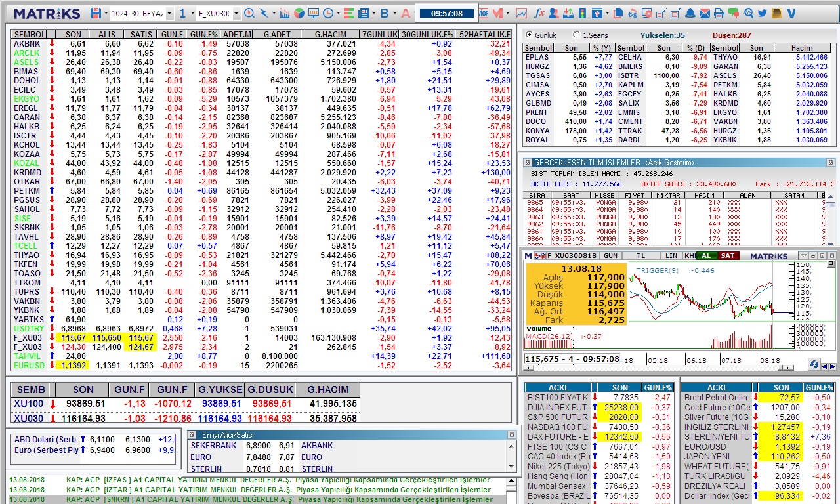Click the currency exchange t$ icon

tap(633, 13)
